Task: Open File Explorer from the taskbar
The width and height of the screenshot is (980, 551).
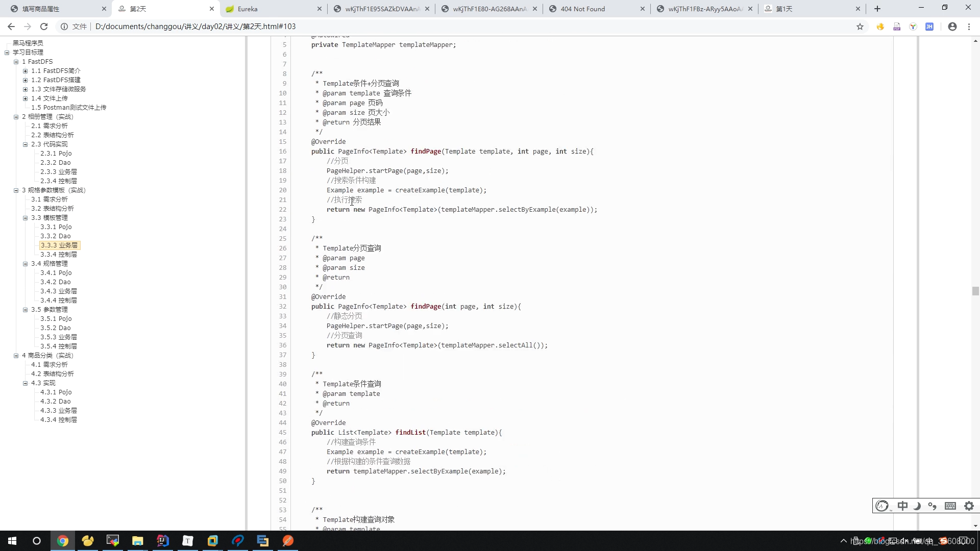Action: click(138, 541)
